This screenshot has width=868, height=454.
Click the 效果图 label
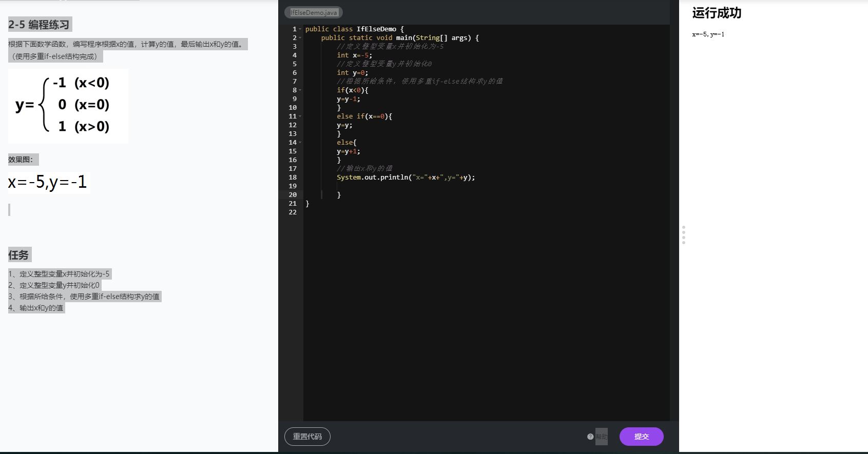(21, 160)
